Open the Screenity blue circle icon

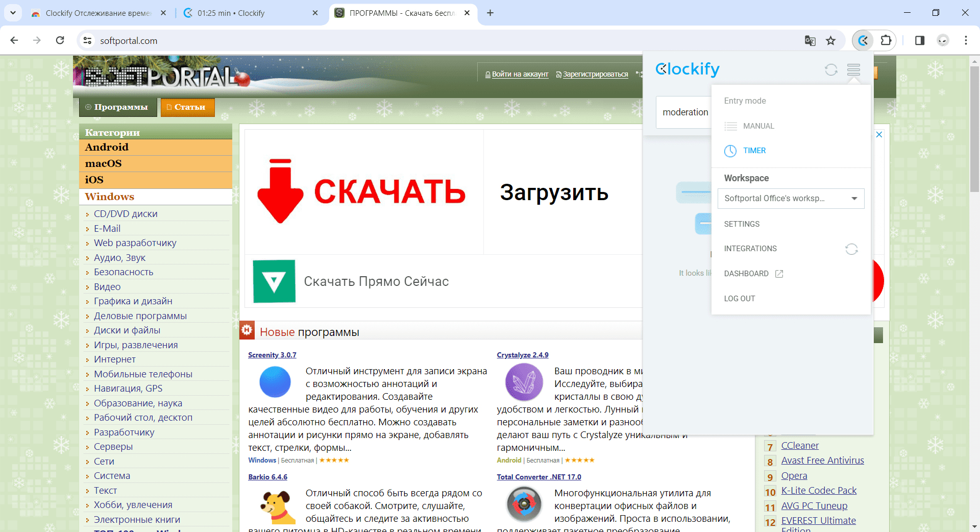[275, 382]
